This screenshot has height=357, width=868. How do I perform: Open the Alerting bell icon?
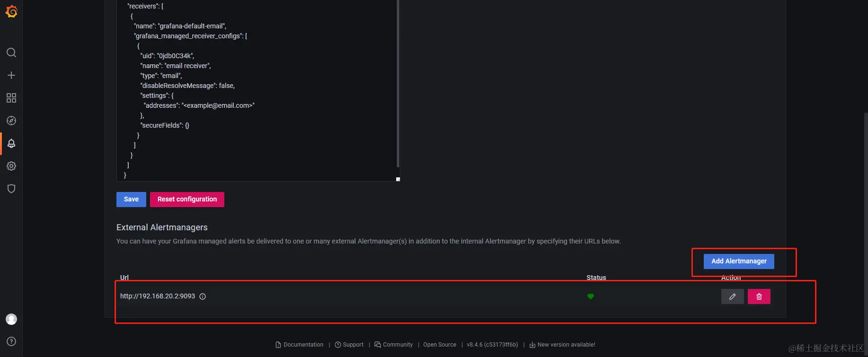tap(11, 143)
